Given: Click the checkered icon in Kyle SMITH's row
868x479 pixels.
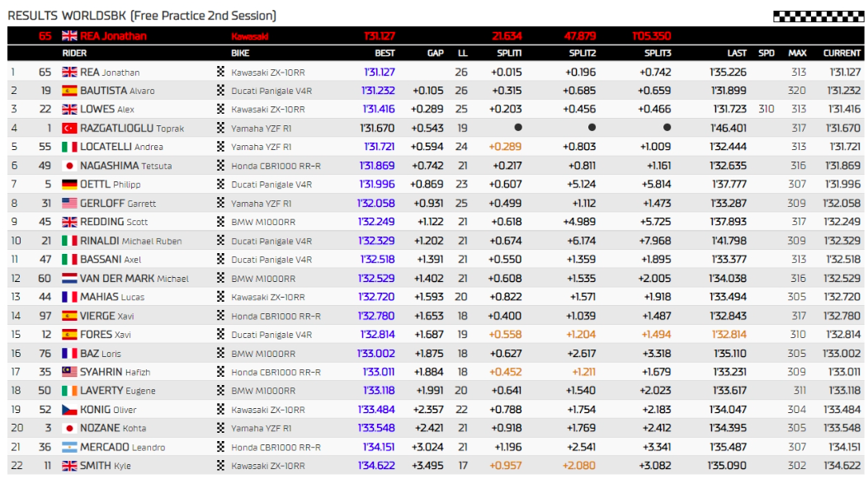Looking at the screenshot, I should click(x=220, y=466).
